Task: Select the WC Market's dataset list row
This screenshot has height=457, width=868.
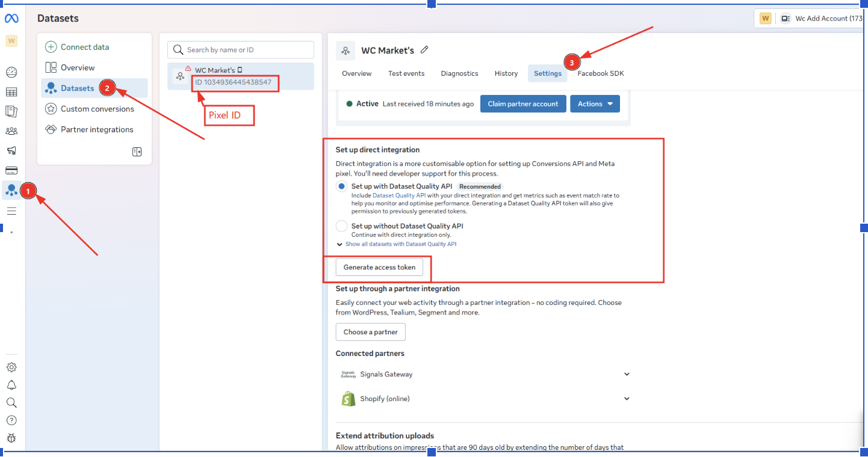Action: tap(241, 76)
